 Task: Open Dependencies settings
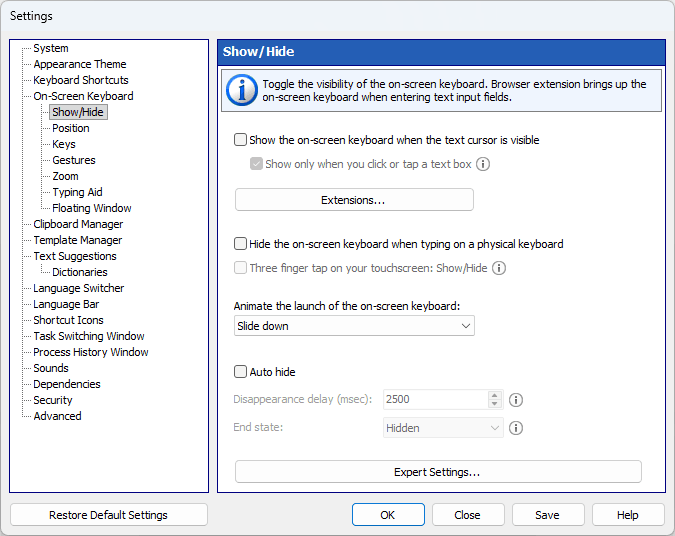(67, 384)
